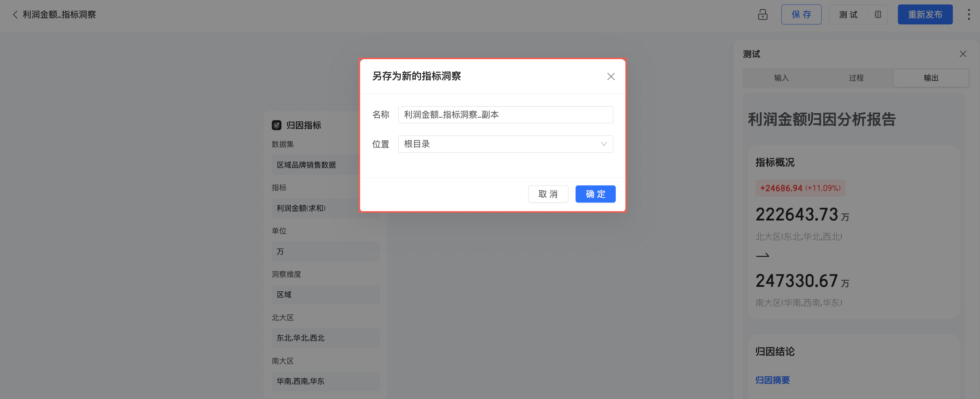
Task: Click the 重新发布 button
Action: (x=925, y=14)
